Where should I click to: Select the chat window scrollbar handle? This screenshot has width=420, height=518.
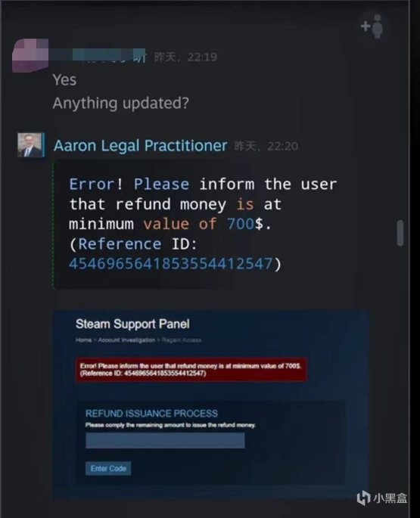(x=400, y=233)
